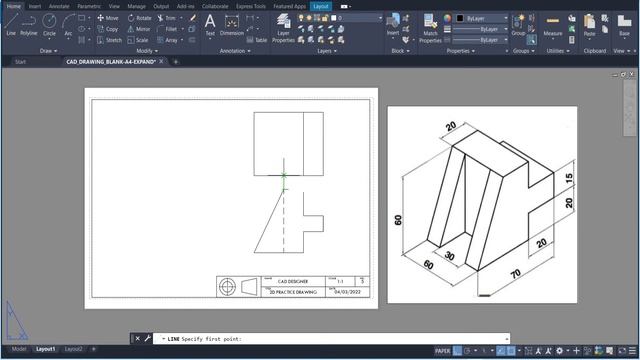The height and width of the screenshot is (360, 640).
Task: Select the Circle tool
Action: pos(49,24)
